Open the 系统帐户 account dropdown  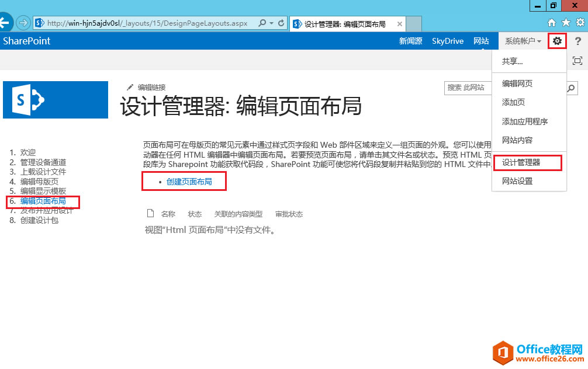(x=522, y=41)
